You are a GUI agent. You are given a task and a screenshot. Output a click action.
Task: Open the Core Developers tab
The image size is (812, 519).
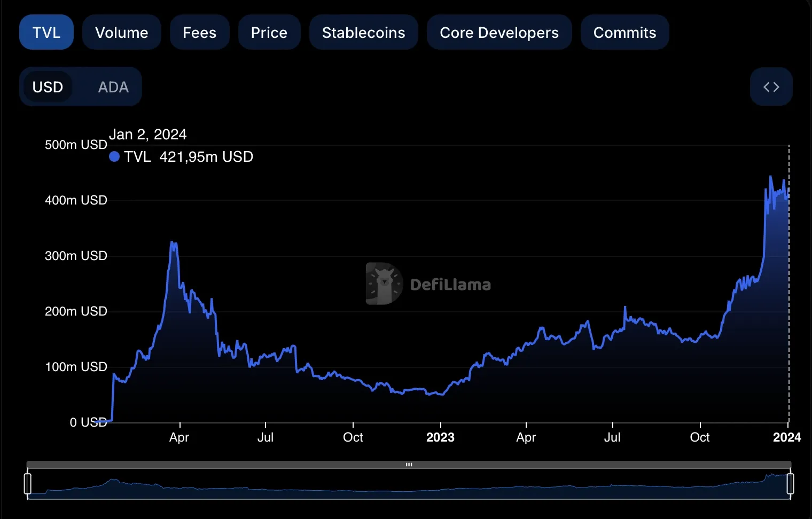499,33
